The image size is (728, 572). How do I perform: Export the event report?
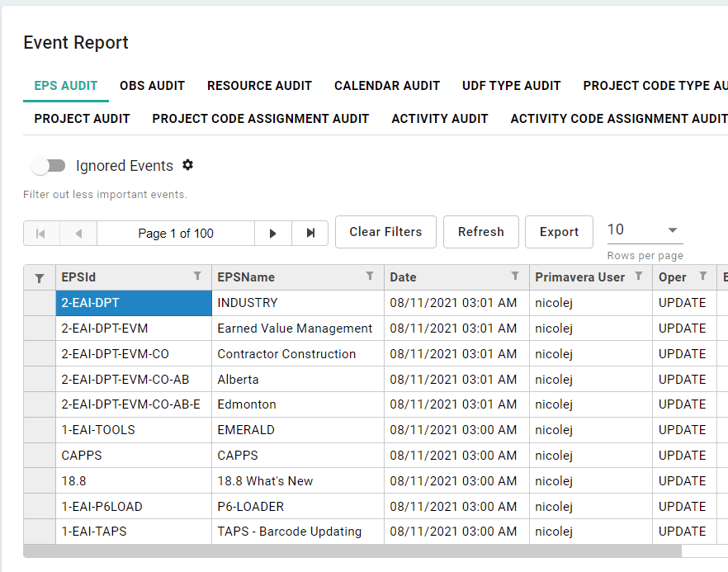[x=559, y=232]
